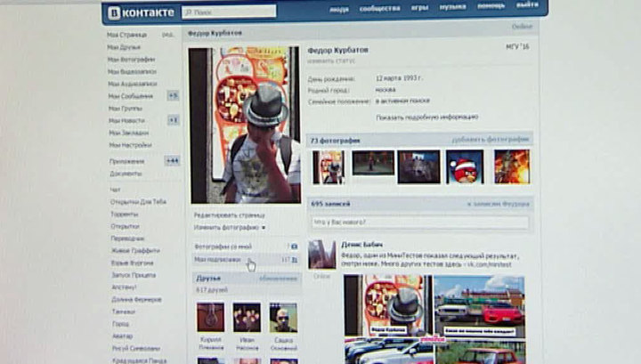Open the Мои подписки section
This screenshot has height=364, width=641.
point(216,259)
